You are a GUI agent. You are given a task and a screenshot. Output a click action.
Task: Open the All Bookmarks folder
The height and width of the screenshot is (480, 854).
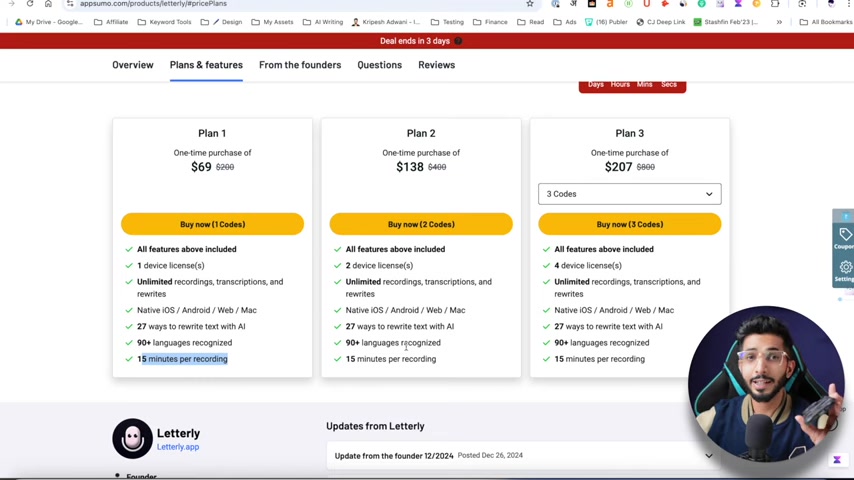[826, 22]
